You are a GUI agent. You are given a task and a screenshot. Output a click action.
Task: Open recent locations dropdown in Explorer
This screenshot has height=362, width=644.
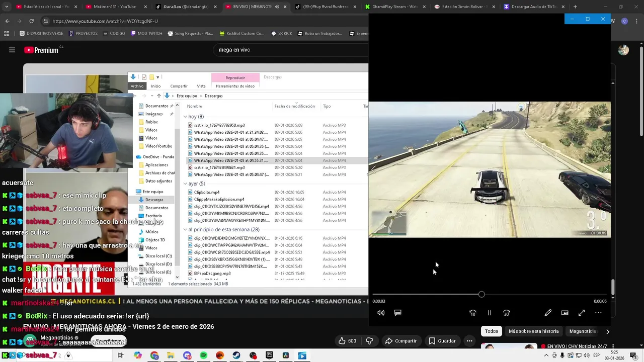152,96
